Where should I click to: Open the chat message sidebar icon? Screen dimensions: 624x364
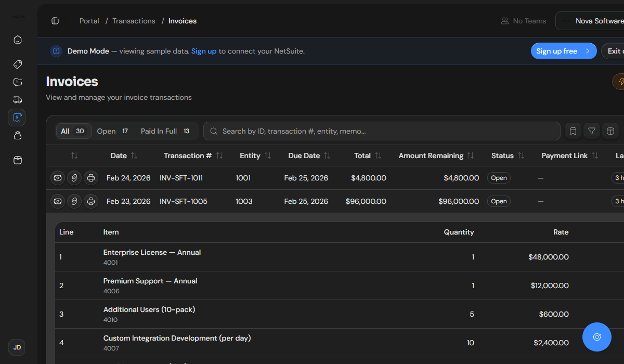coord(17,82)
